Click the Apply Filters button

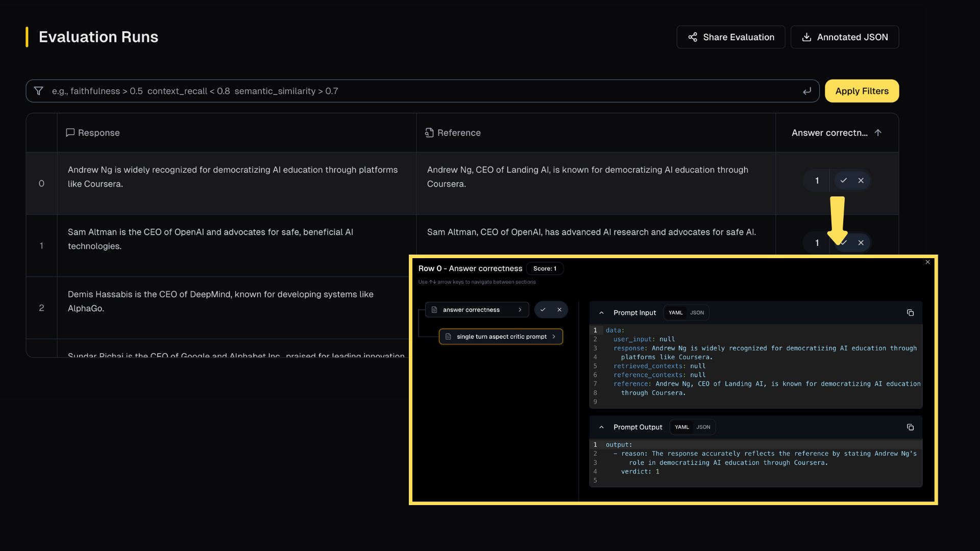point(862,91)
